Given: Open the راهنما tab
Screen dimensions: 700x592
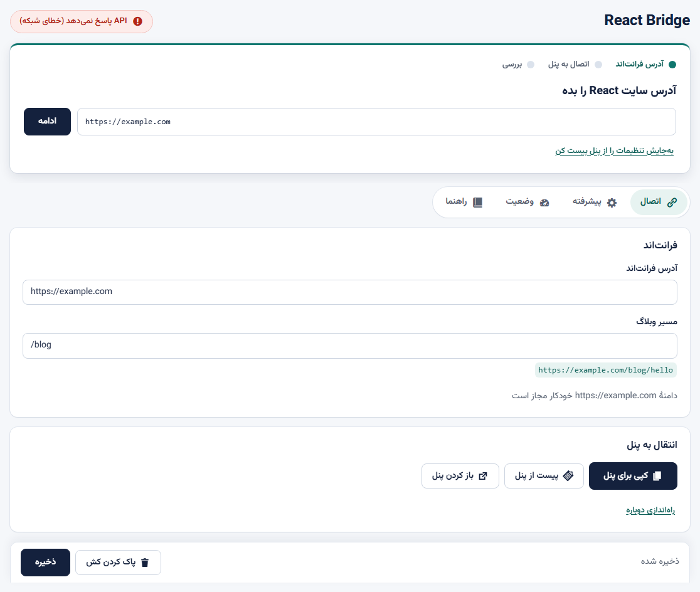Looking at the screenshot, I should coord(464,202).
